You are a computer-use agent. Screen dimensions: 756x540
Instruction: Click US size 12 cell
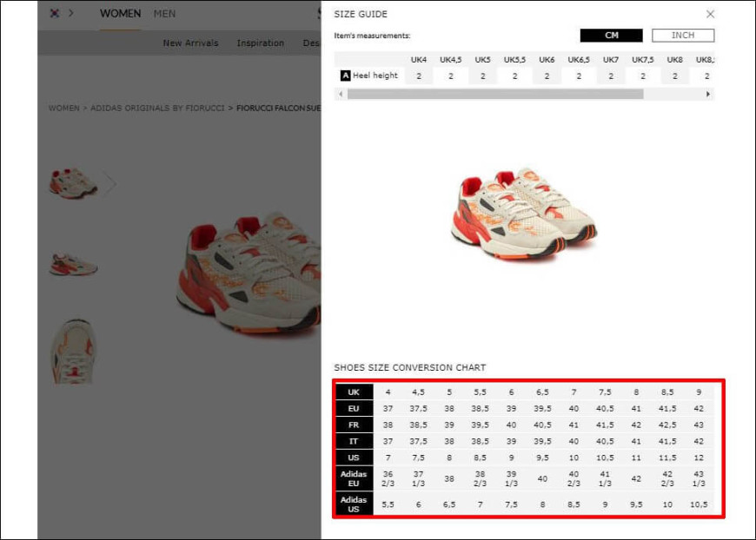699,458
